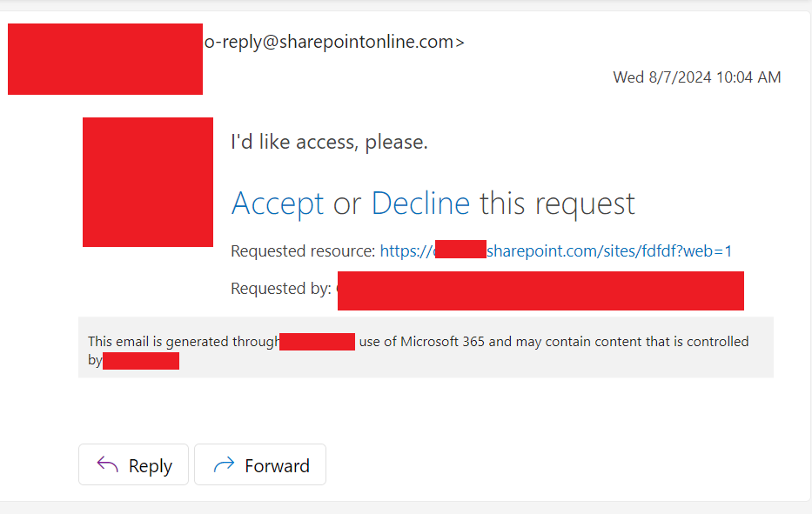Viewport: 812px width, 514px height.
Task: Click the gray Microsoft 365 disclaimer footer
Action: (x=426, y=347)
